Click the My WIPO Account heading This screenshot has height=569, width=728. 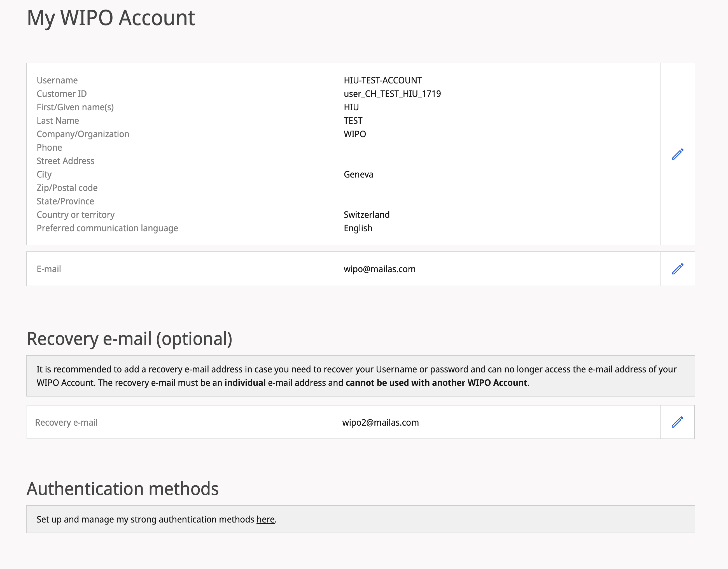[x=111, y=18]
